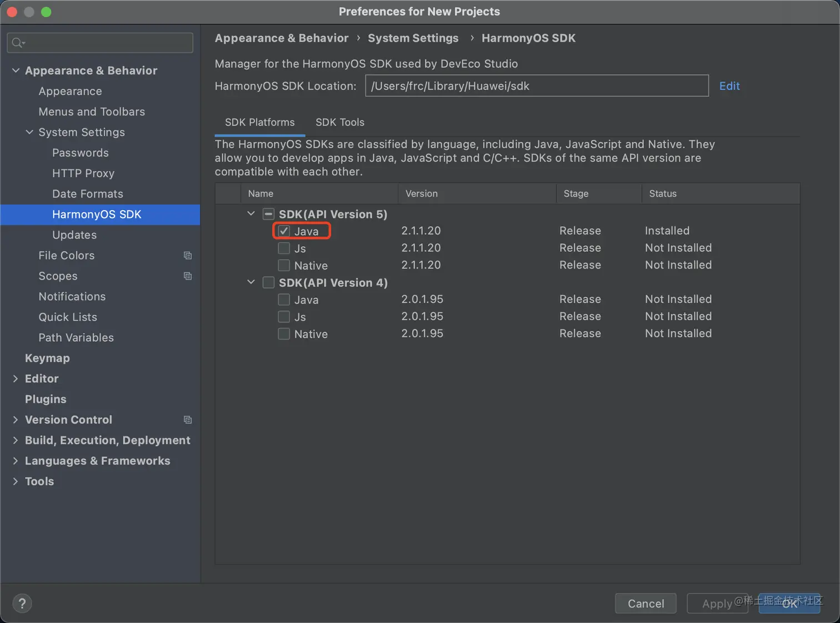840x623 pixels.
Task: Open the Scopes settings page
Action: click(58, 276)
